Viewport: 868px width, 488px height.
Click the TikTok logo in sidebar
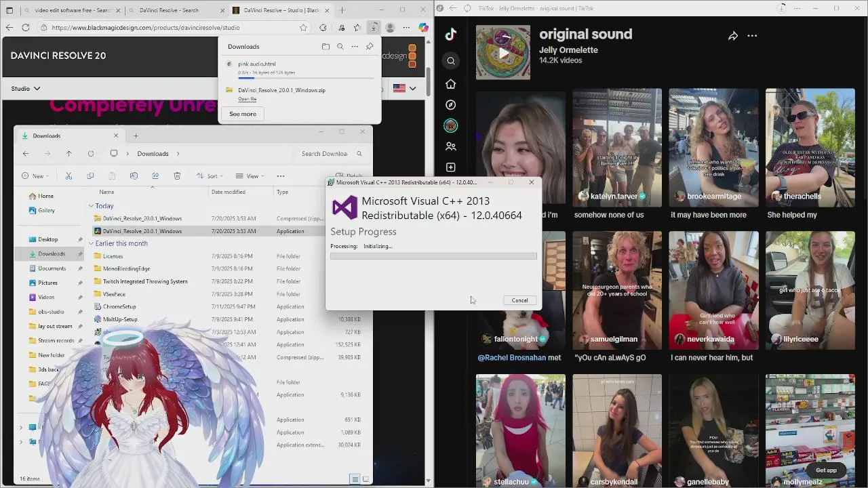click(x=451, y=35)
